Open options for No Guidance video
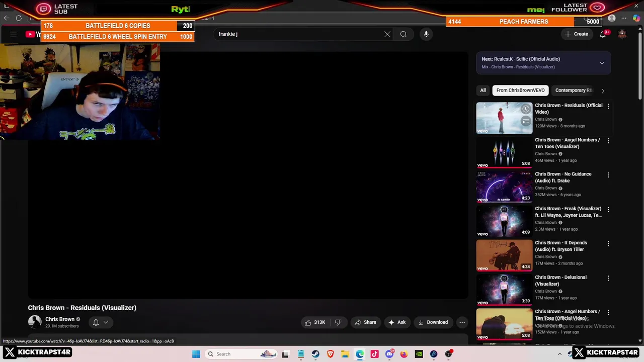This screenshot has height=362, width=644. 608,175
